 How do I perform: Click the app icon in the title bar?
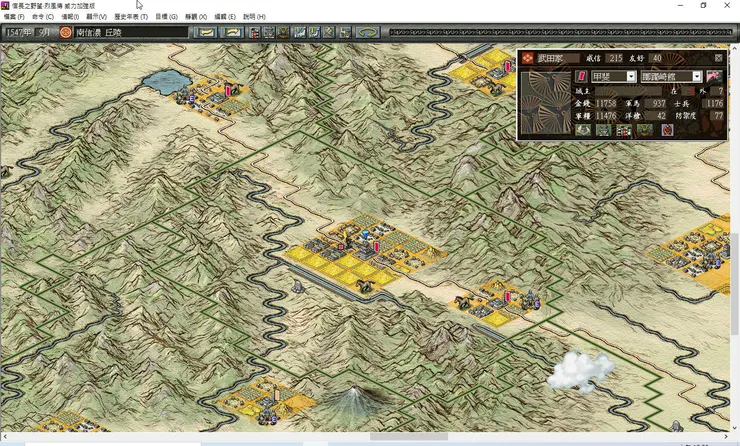tap(5, 5)
